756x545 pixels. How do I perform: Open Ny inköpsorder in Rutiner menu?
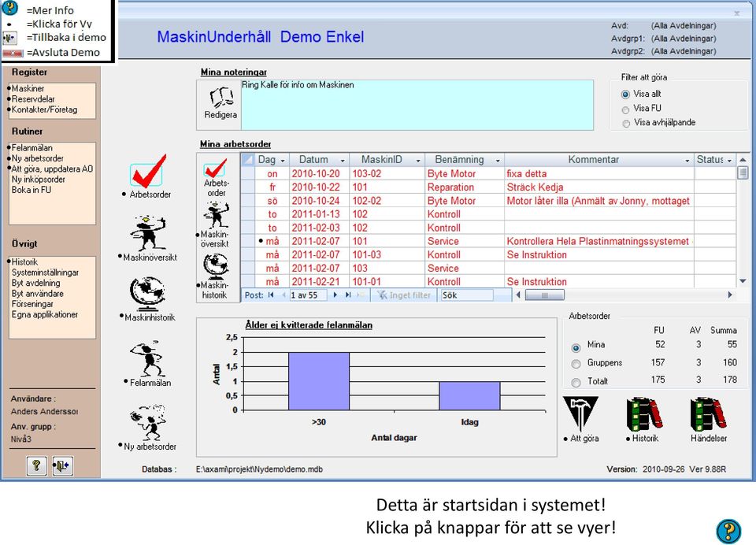pyautogui.click(x=38, y=179)
